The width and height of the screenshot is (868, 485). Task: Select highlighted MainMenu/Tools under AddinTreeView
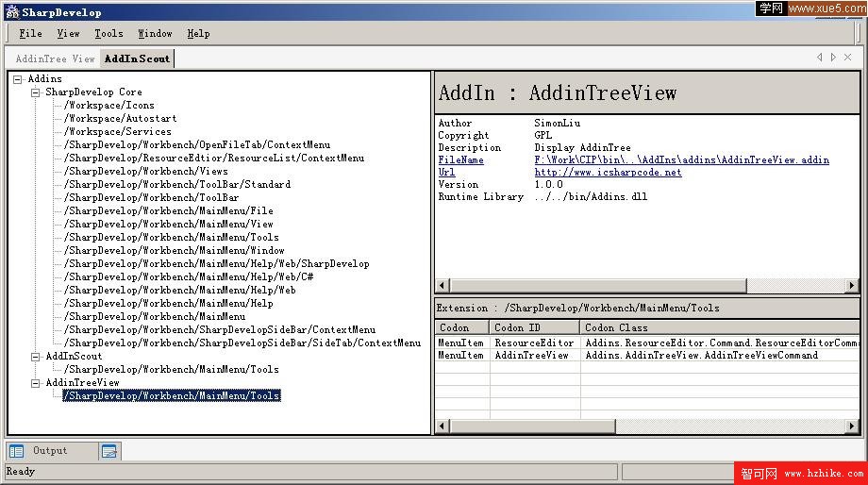pos(172,396)
